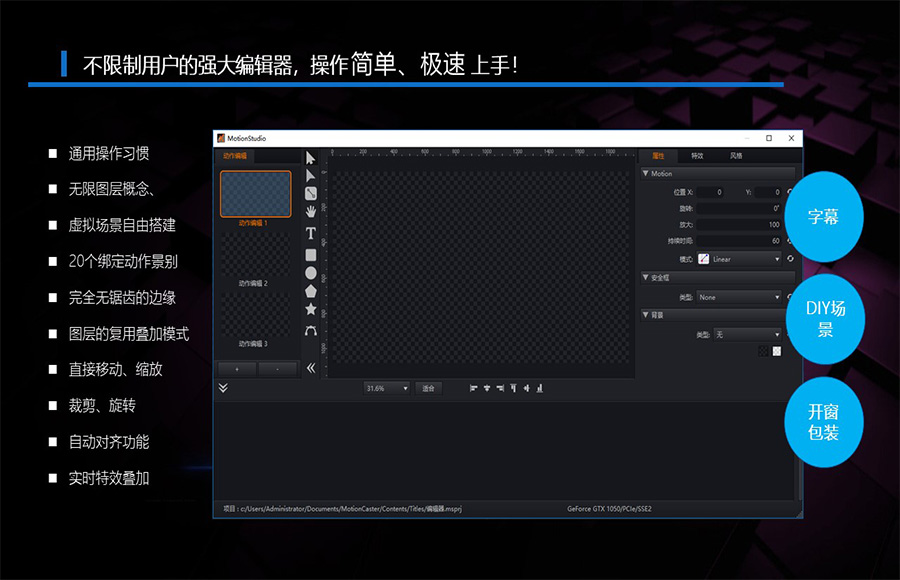The height and width of the screenshot is (580, 900).
Task: Add a new action with plus button
Action: (x=236, y=369)
